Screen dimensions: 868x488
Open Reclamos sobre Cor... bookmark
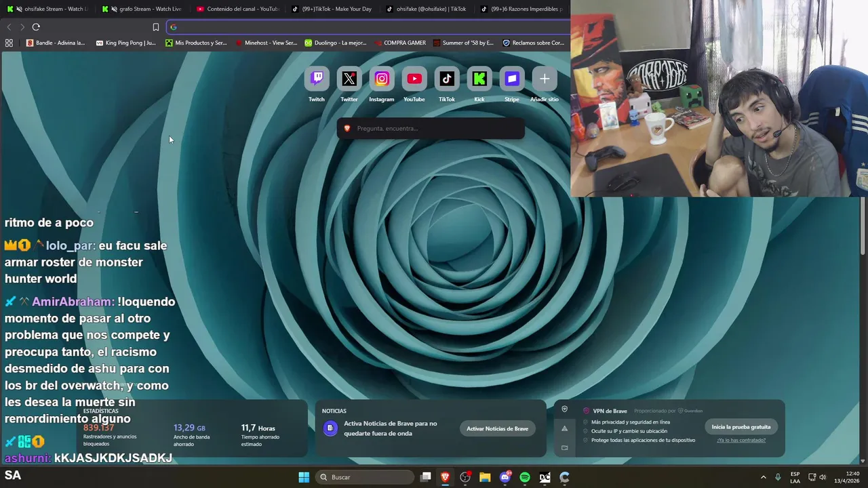pos(534,43)
